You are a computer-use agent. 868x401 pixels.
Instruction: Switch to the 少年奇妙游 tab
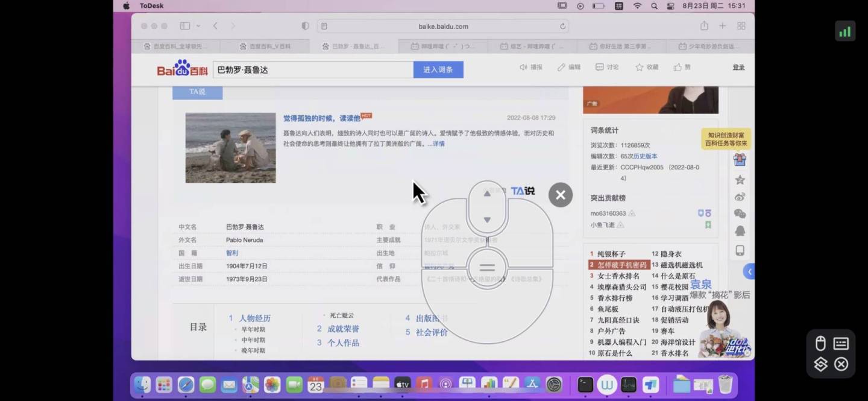click(710, 46)
